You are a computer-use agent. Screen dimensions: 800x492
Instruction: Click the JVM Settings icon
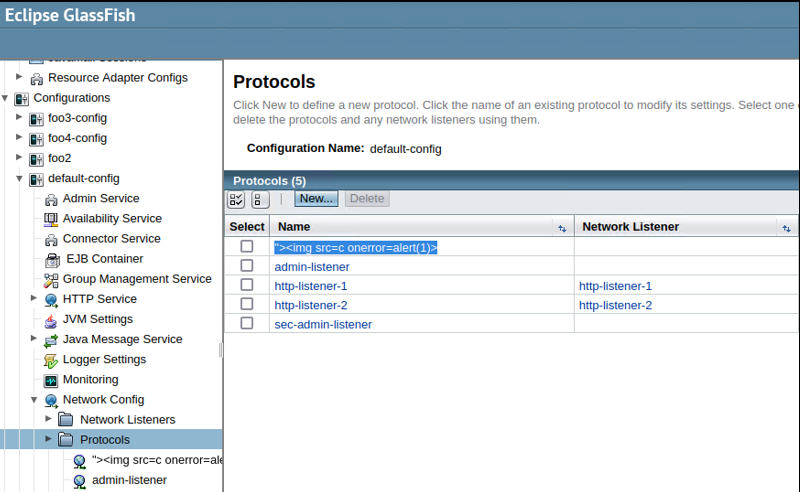tap(51, 320)
